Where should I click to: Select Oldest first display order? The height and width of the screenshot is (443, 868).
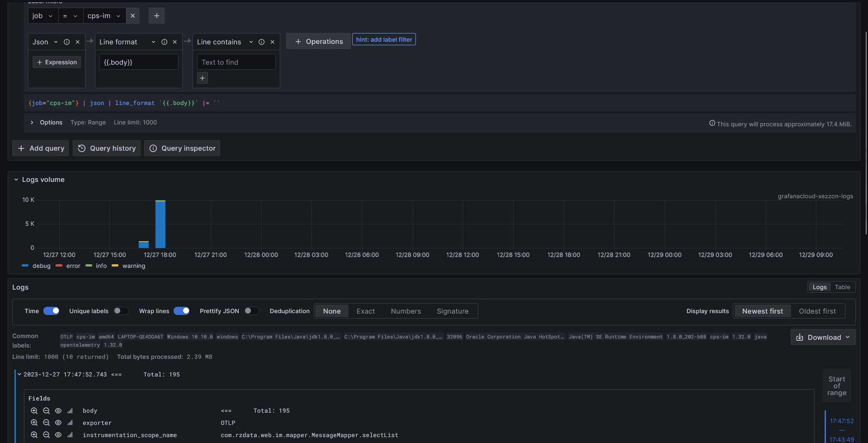[817, 311]
